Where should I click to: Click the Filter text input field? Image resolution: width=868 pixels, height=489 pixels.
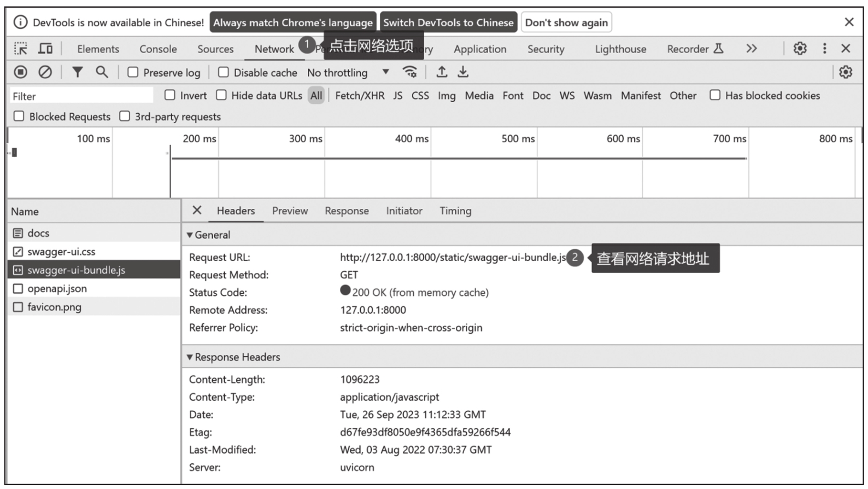tap(82, 96)
